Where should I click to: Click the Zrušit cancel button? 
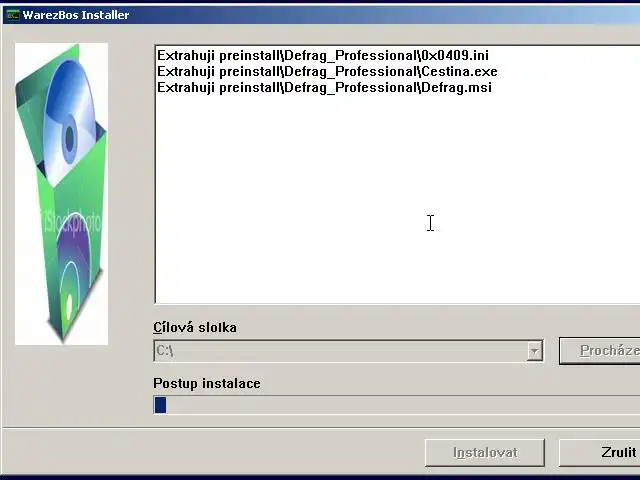click(600, 453)
